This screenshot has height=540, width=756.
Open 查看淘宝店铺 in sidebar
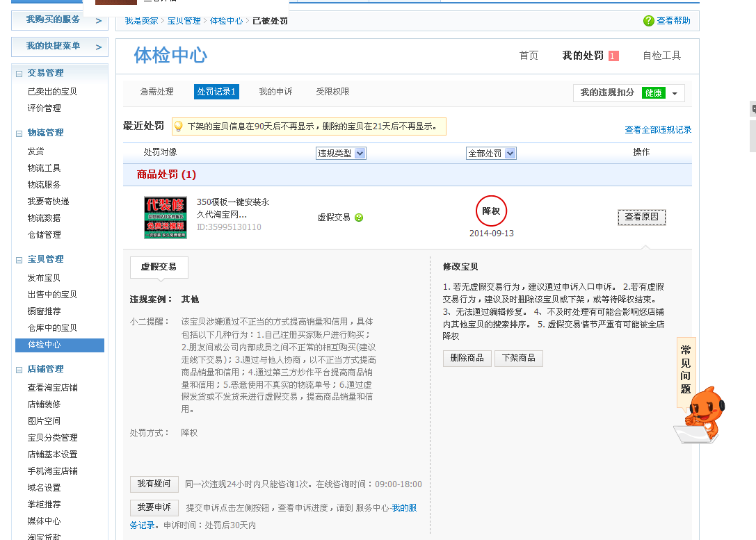point(52,388)
